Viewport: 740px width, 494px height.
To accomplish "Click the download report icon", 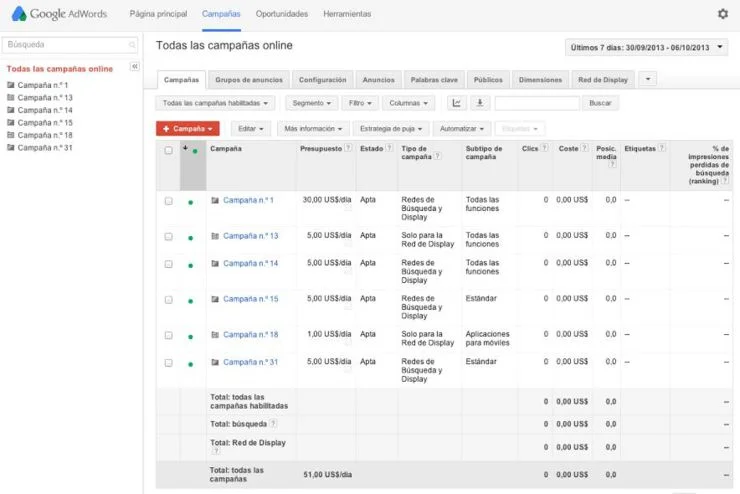I will (x=479, y=103).
